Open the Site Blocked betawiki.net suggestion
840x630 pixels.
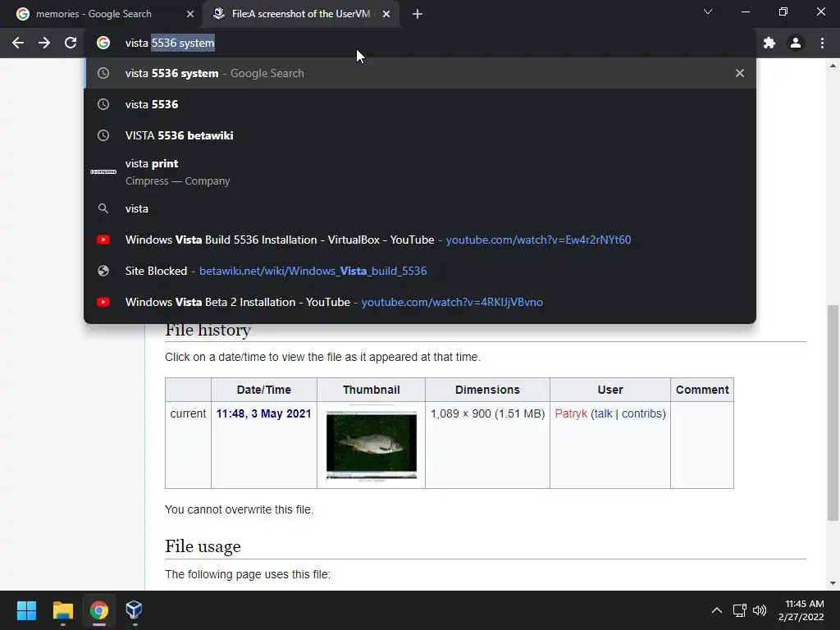click(420, 271)
